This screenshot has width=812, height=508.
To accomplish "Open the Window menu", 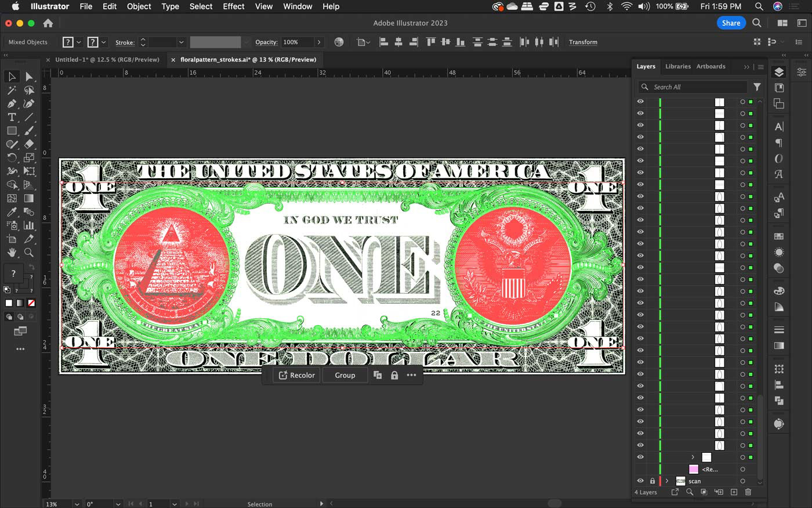I will tap(298, 6).
